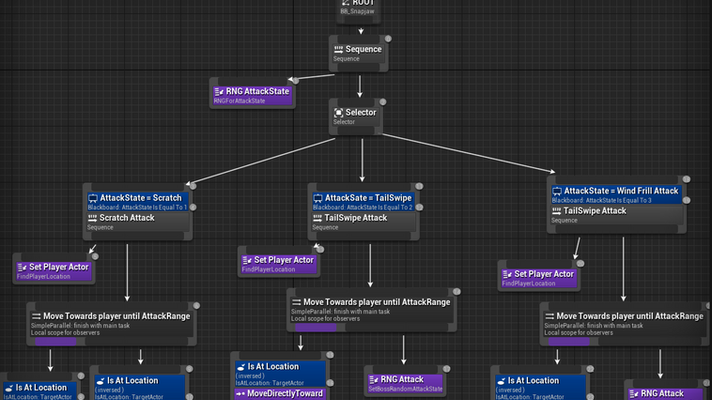Select the Sequence node icon below ROOT

(x=338, y=49)
